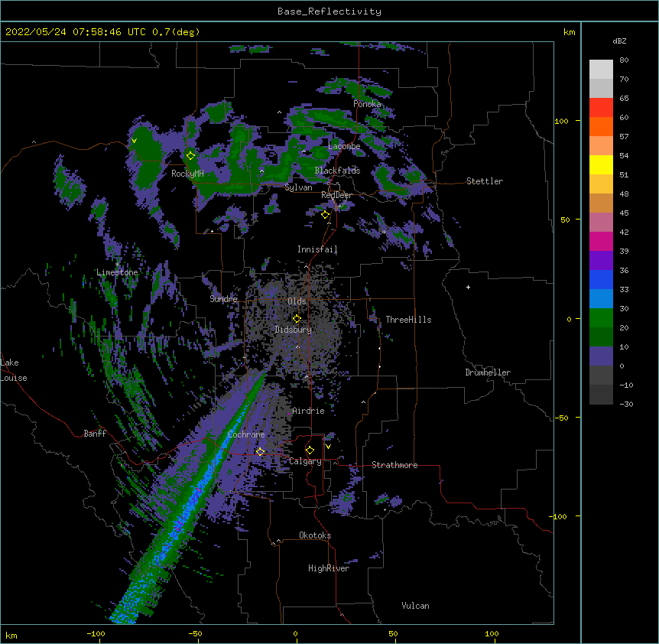Click the yellow diamond marker above RockyMH
Viewport: 659px width, 644px height.
[x=191, y=156]
